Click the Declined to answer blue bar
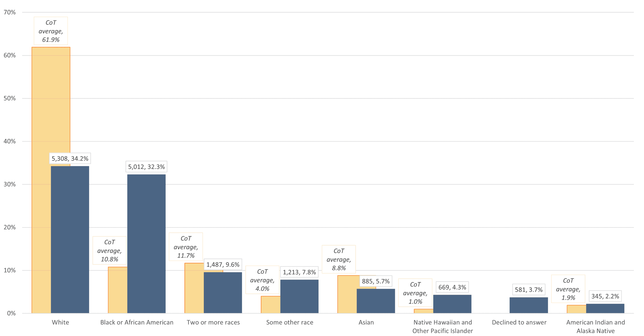This screenshot has width=644, height=336. (529, 305)
